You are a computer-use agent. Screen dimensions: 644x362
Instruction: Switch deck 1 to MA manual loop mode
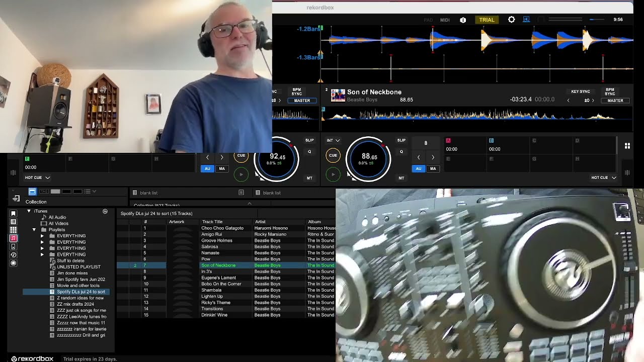pyautogui.click(x=222, y=168)
